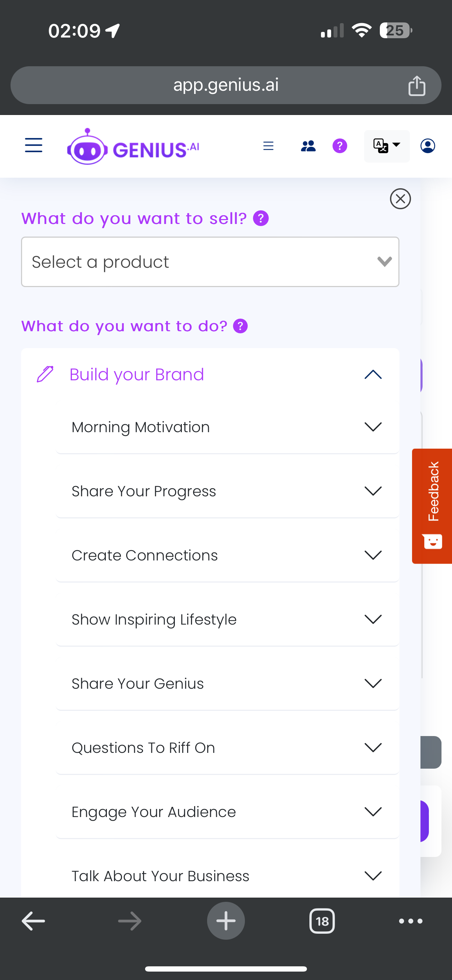
Task: Open browser tabs overview showing 18
Action: 322,921
